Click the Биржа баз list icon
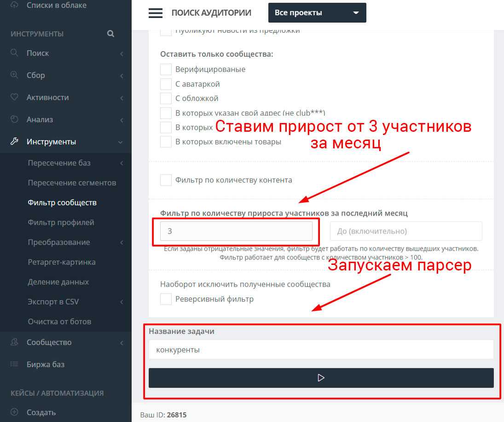 pyautogui.click(x=14, y=364)
